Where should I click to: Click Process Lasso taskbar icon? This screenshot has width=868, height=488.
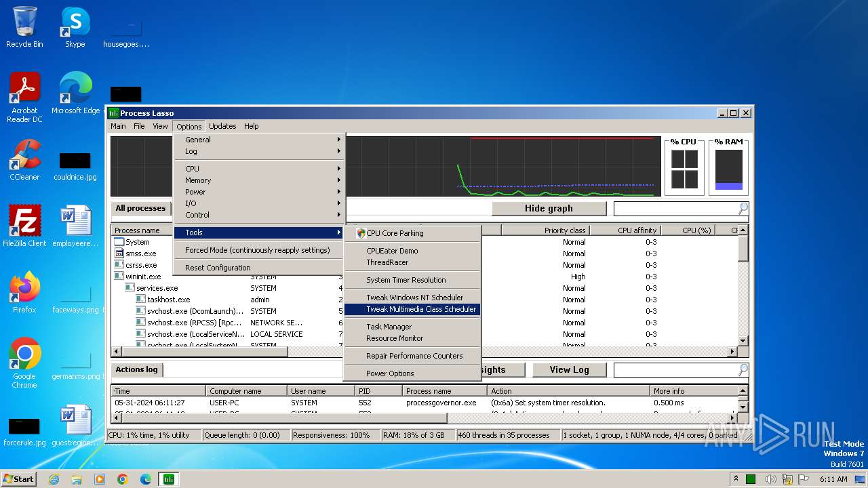(168, 479)
